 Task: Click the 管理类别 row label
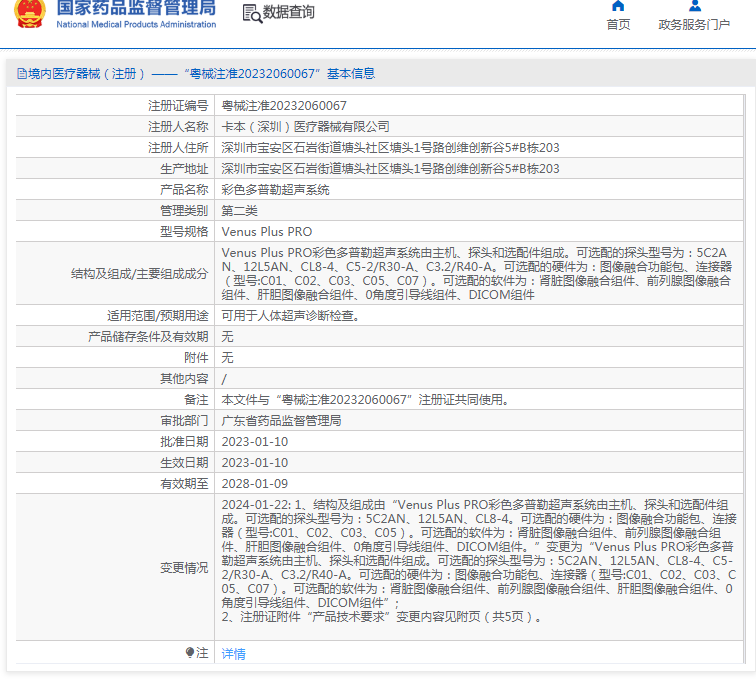click(x=184, y=211)
